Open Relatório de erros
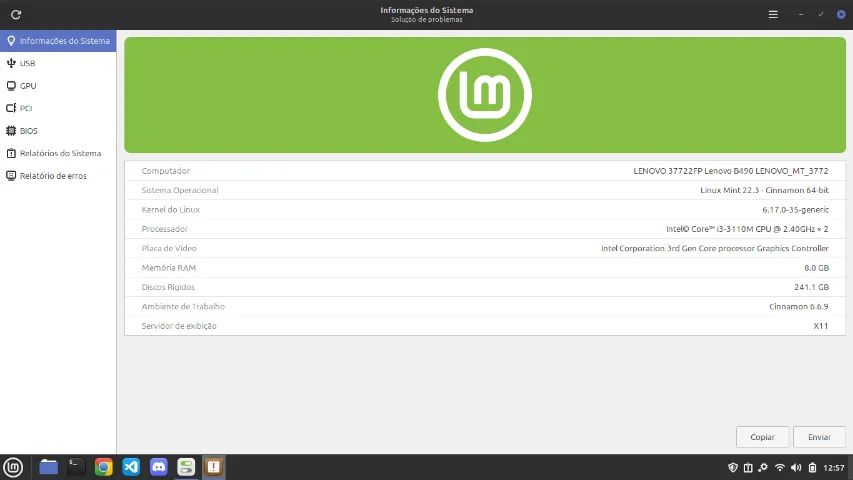 [x=58, y=176]
